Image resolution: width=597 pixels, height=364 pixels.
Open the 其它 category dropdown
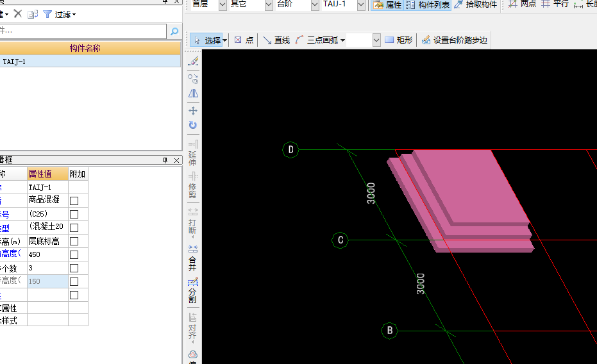pyautogui.click(x=269, y=4)
